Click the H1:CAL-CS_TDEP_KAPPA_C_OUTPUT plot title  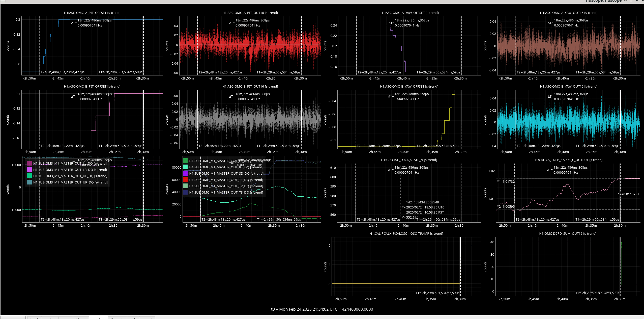568,160
